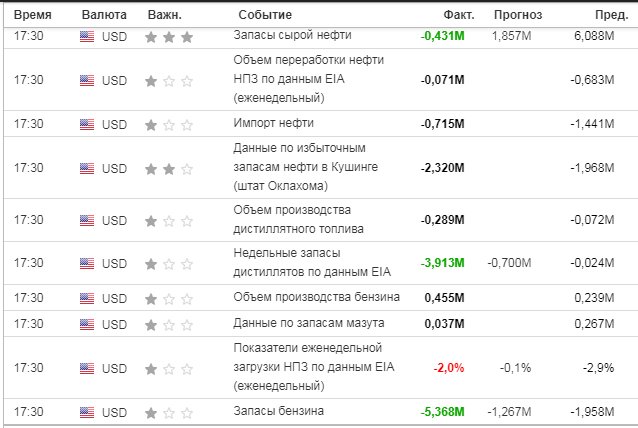Screen dimensions: 638x428
Task: Open the Показатели еженедельной загрузки НПЗ event
Action: pyautogui.click(x=314, y=367)
